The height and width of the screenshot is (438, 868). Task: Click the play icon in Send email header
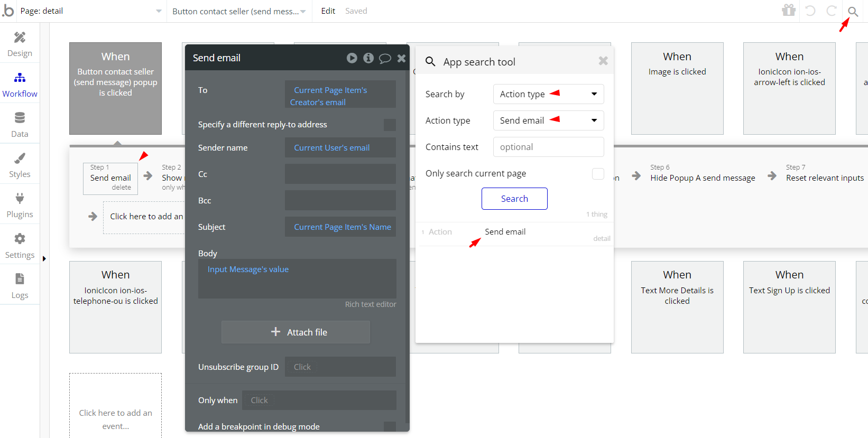coord(352,58)
